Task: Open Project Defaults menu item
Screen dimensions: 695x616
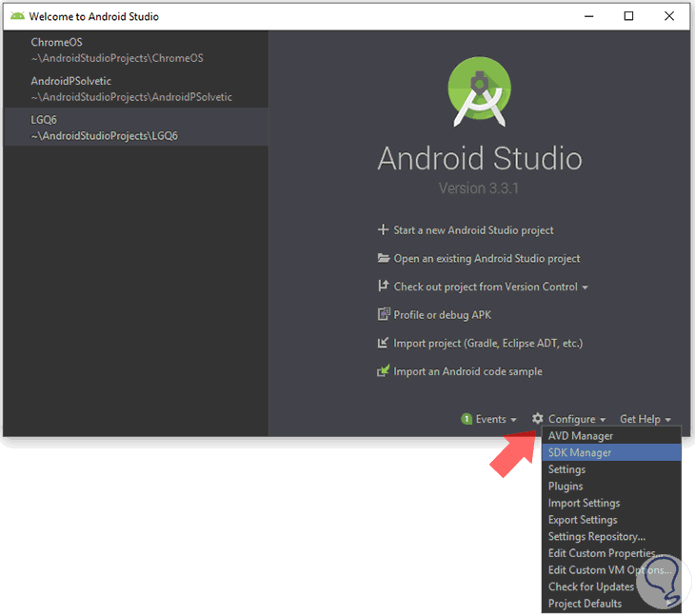Action: (611, 604)
